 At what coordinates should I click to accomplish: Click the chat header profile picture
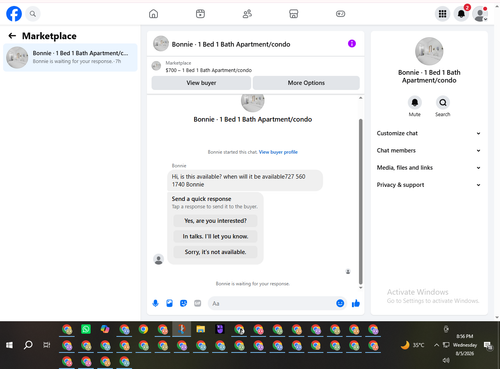coord(161,44)
